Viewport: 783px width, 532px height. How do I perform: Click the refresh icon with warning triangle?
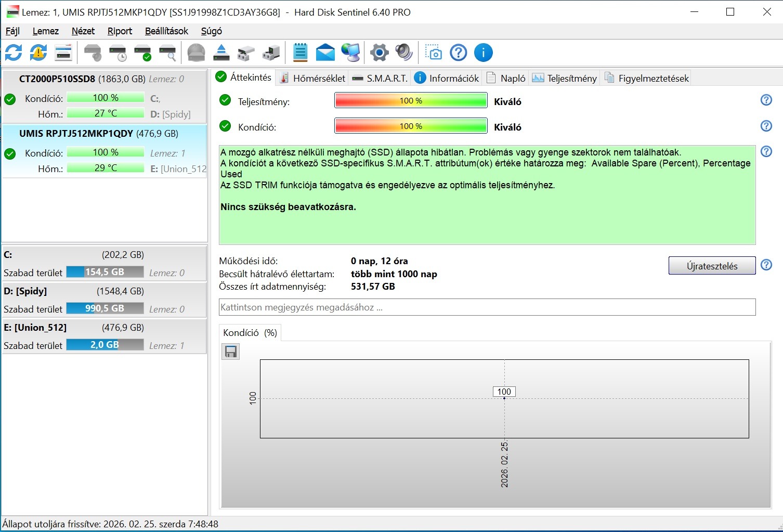pos(38,53)
